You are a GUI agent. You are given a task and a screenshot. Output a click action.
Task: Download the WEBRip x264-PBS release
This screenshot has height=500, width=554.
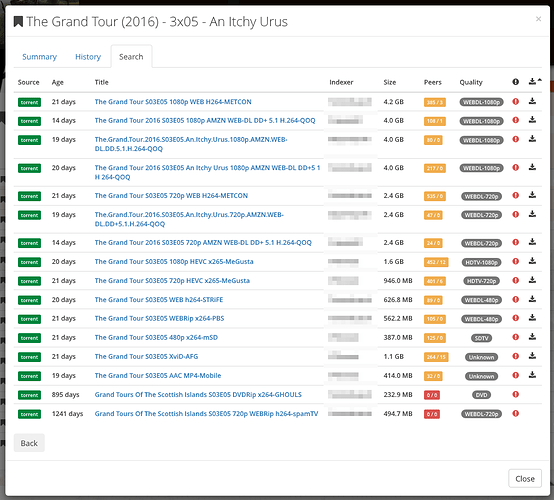(x=532, y=318)
